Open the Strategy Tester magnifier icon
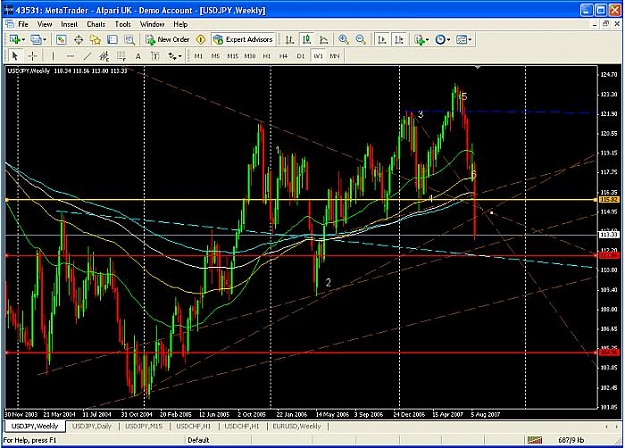 (129, 39)
